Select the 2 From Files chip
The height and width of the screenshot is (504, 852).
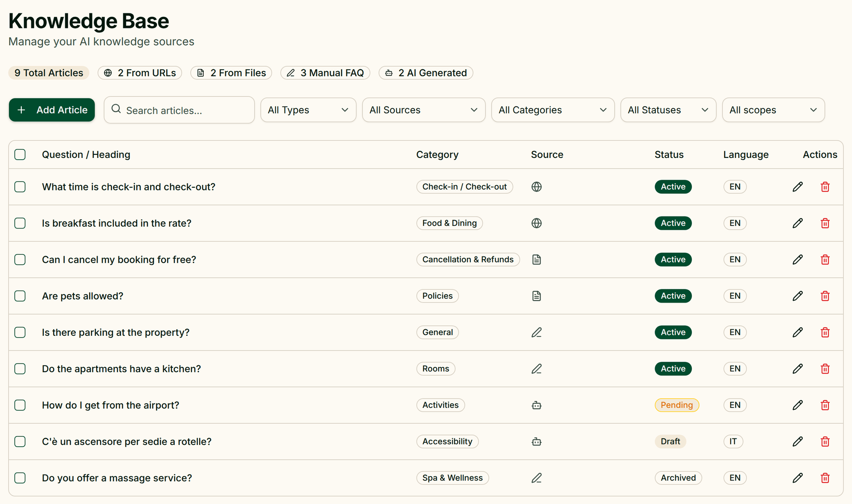click(231, 73)
